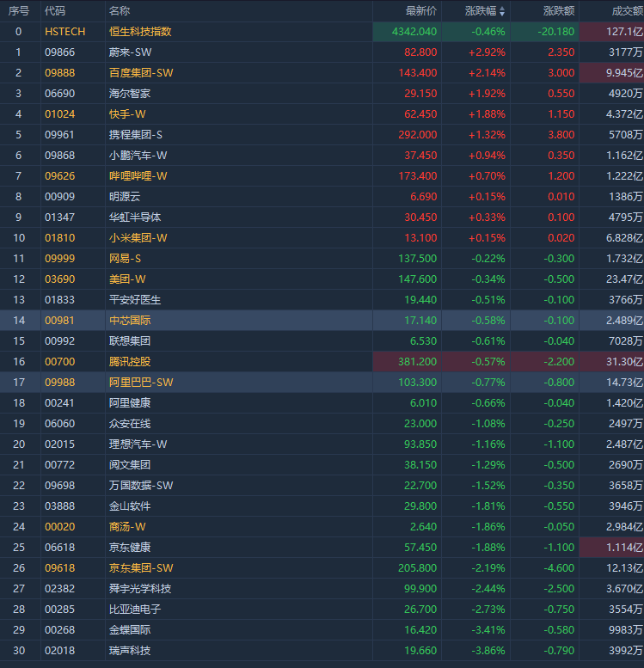Click 快手-W stock name

tap(127, 114)
